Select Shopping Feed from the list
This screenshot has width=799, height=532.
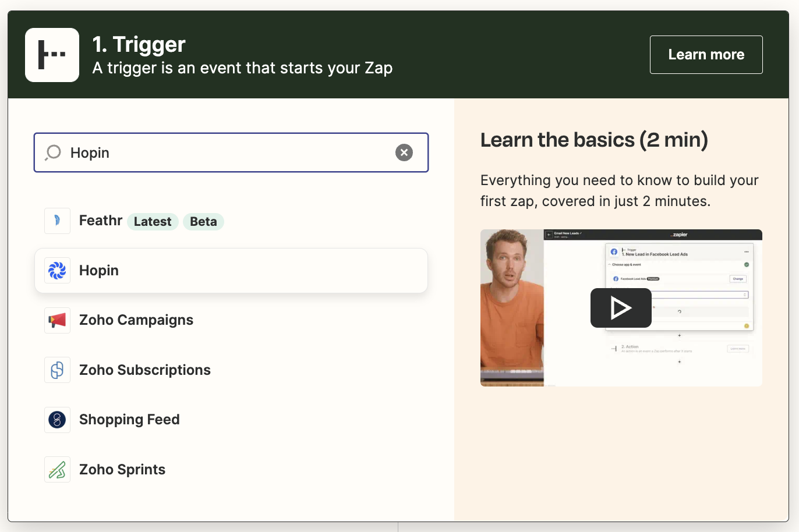(231, 420)
